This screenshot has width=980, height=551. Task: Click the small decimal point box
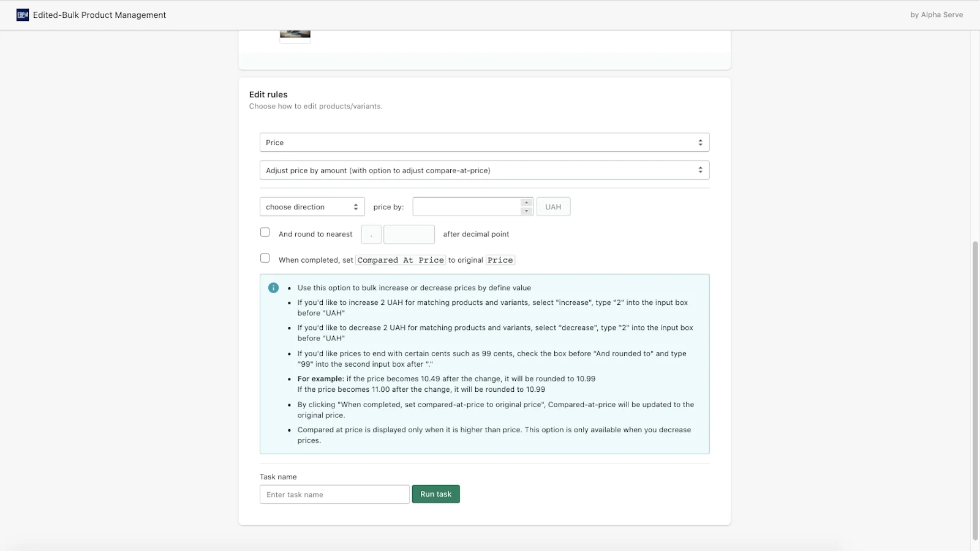pos(371,234)
